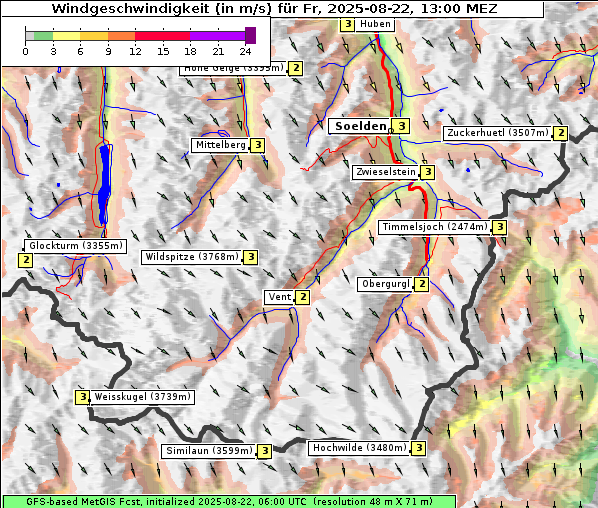Screen dimensions: 598x508
Task: Click the yellow wind badge beside Soelden
Action: click(x=402, y=126)
